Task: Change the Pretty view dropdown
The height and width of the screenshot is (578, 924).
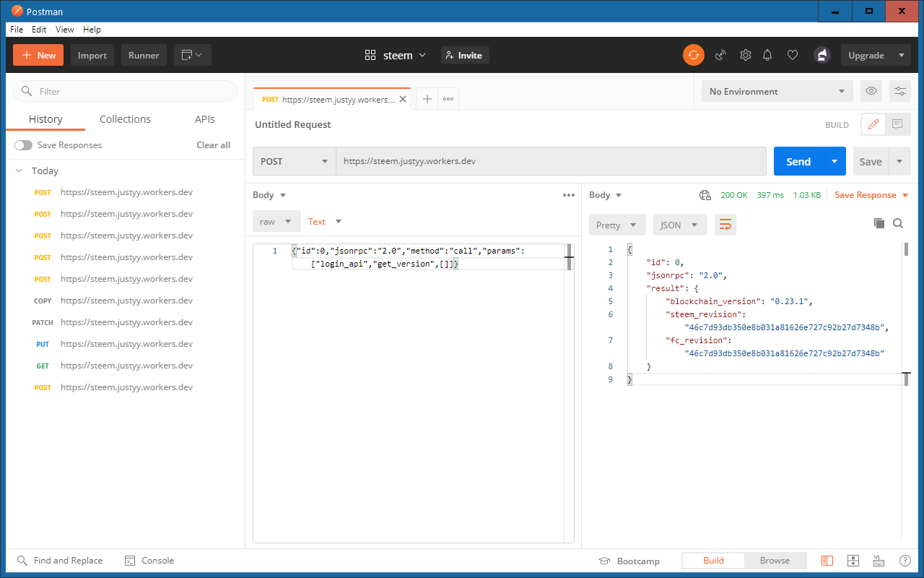Action: 617,225
